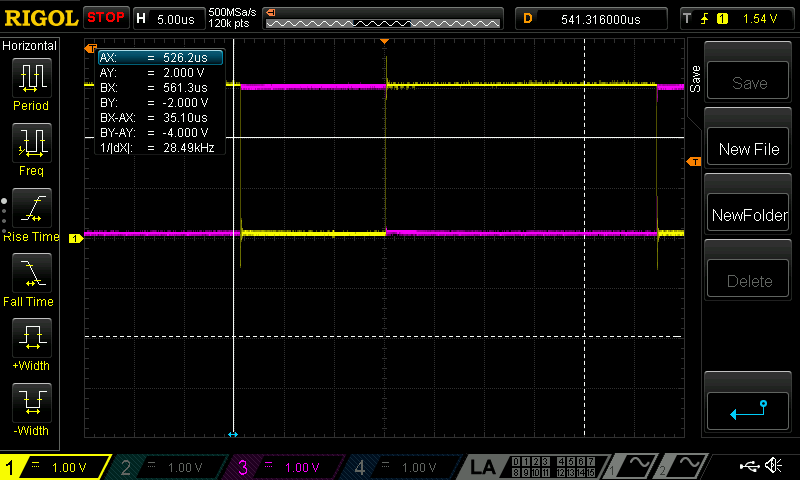This screenshot has width=800, height=480.
Task: Click the digital channels 0-15 indicator grid
Action: coord(554,467)
